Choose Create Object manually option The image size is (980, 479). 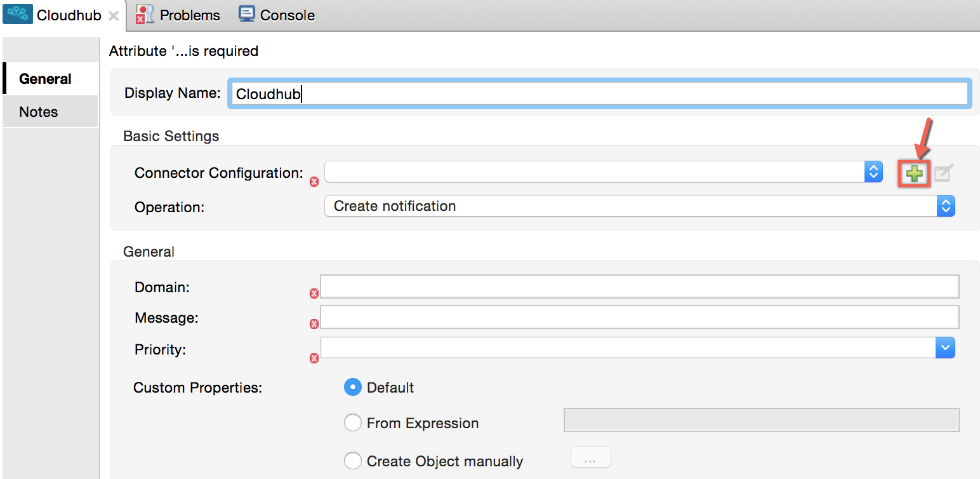[352, 461]
